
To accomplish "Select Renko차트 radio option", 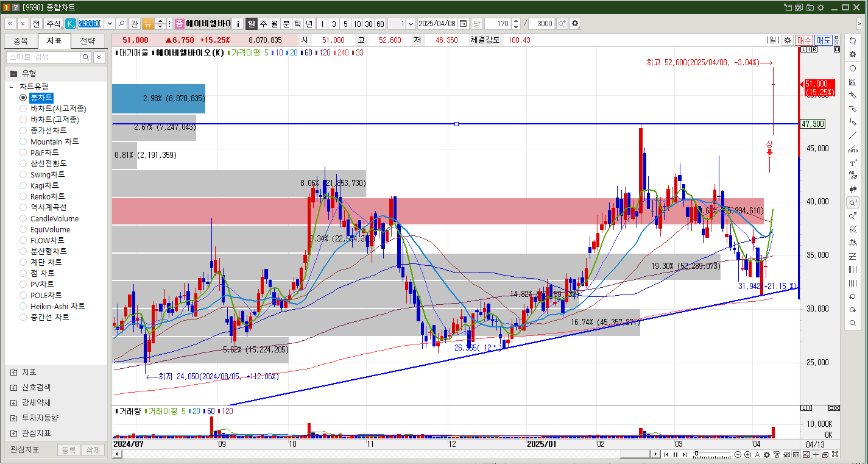I will point(23,196).
